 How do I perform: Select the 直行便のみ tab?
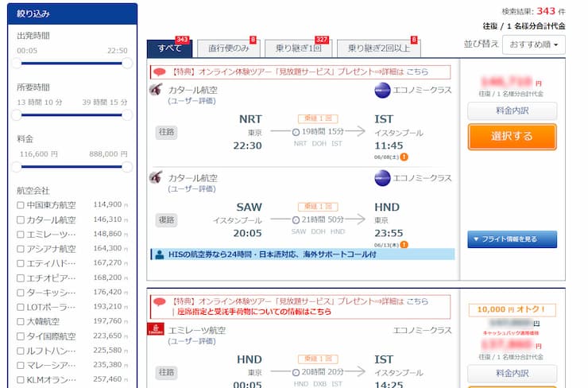[x=228, y=48]
